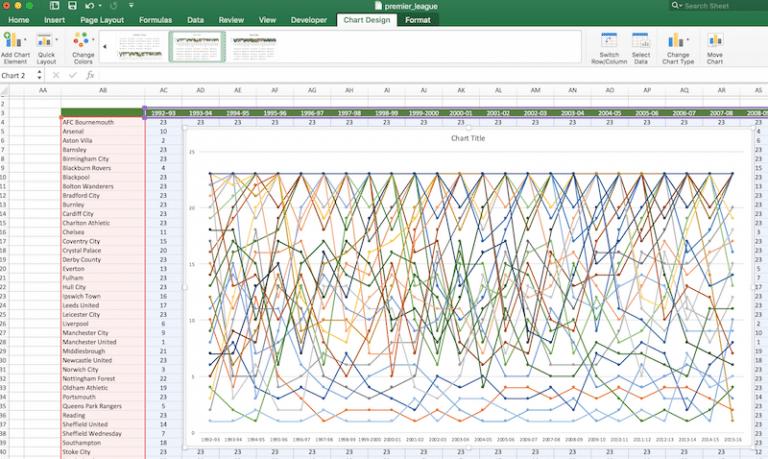
Task: Switch to the Formulas tab
Action: 155,20
